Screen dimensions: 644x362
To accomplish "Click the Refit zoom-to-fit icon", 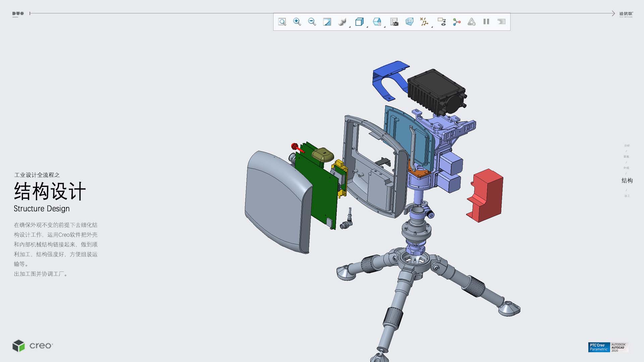I will (x=282, y=22).
